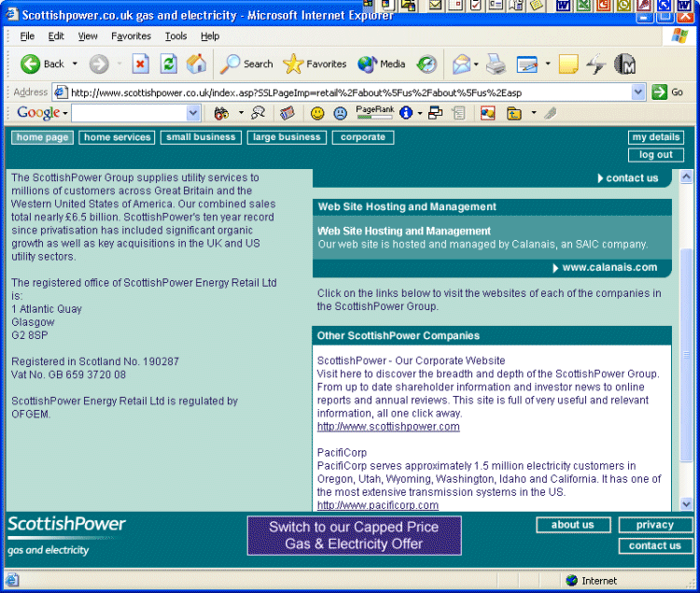Click the log out button

[x=656, y=155]
